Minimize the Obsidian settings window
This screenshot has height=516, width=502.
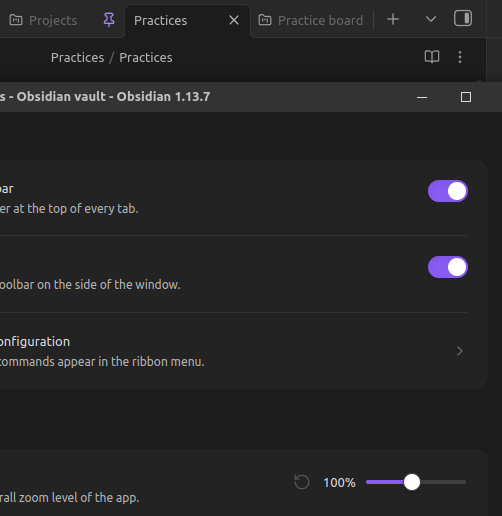pos(422,97)
